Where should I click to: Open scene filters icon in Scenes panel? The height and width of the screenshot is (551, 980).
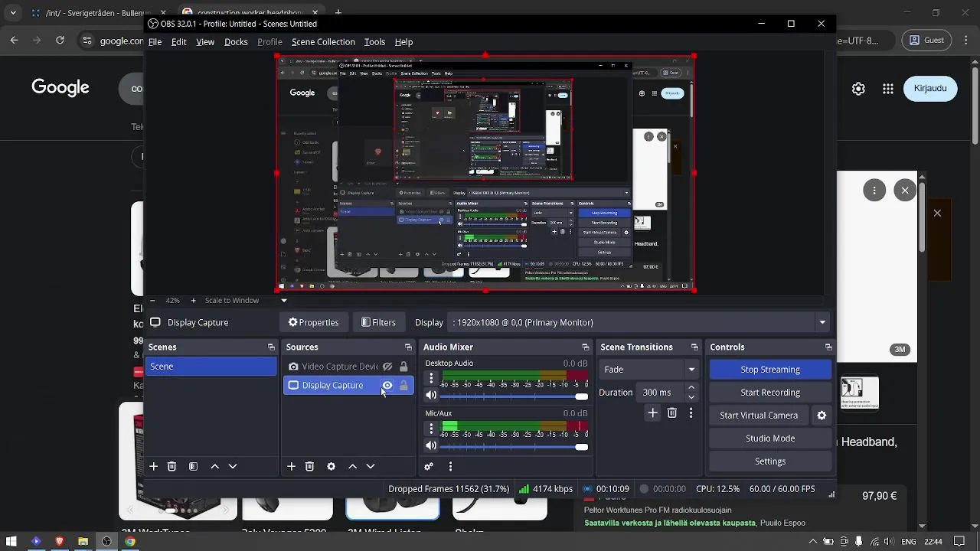(193, 466)
